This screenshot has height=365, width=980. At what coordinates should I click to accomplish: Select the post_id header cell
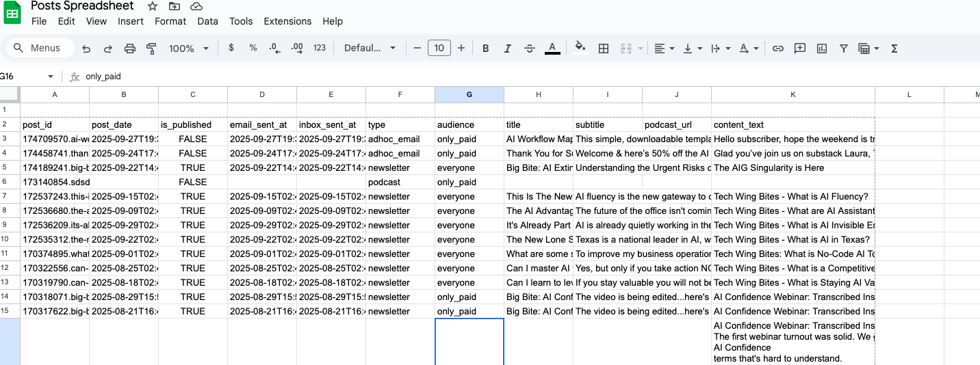(x=55, y=125)
